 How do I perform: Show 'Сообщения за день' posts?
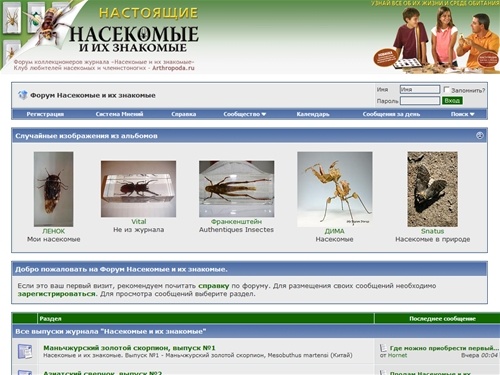[x=391, y=114]
